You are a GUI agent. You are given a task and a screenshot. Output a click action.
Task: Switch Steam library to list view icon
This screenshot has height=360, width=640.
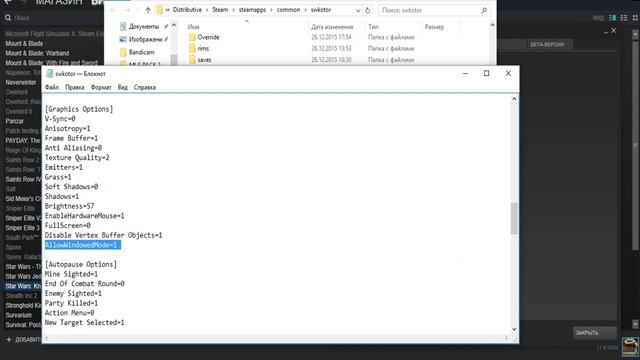(x=624, y=18)
